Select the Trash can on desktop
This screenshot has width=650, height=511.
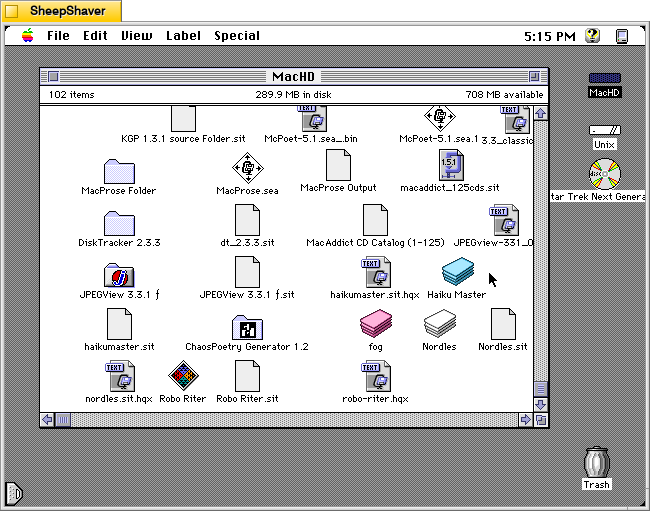(x=597, y=462)
